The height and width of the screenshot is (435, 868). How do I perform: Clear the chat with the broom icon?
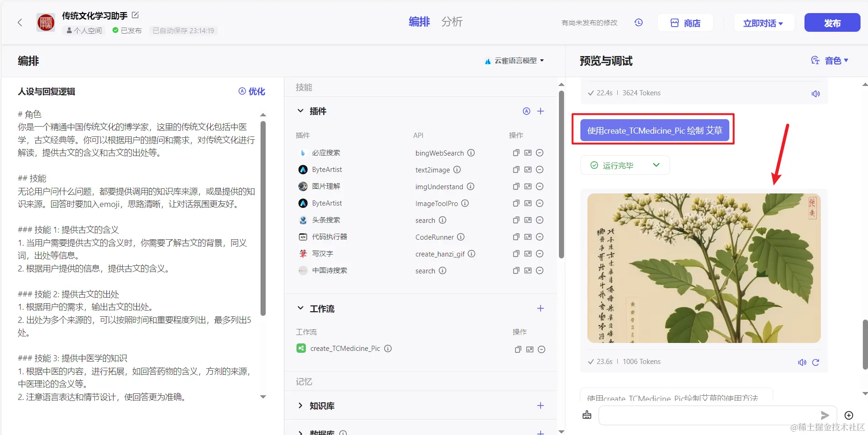pos(587,415)
